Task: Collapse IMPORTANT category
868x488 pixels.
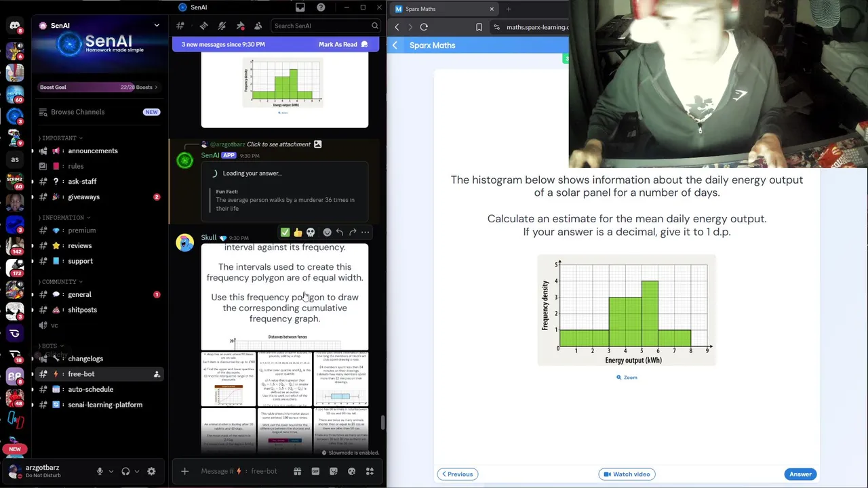Action: pos(61,138)
